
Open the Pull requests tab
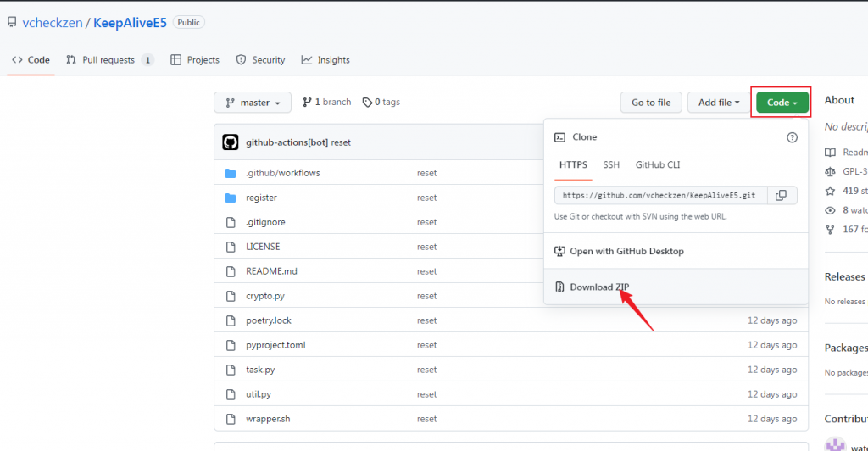(x=109, y=60)
